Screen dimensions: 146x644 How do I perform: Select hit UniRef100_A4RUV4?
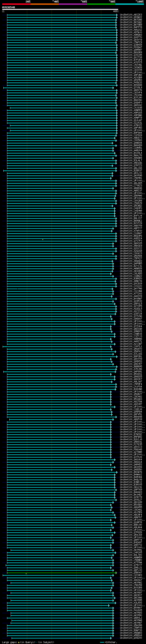coord(131,151)
